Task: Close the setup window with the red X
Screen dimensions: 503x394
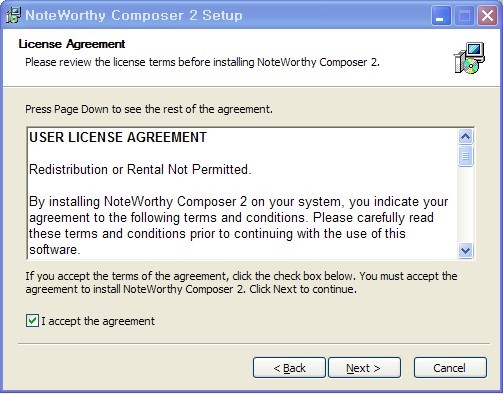Action: (487, 15)
